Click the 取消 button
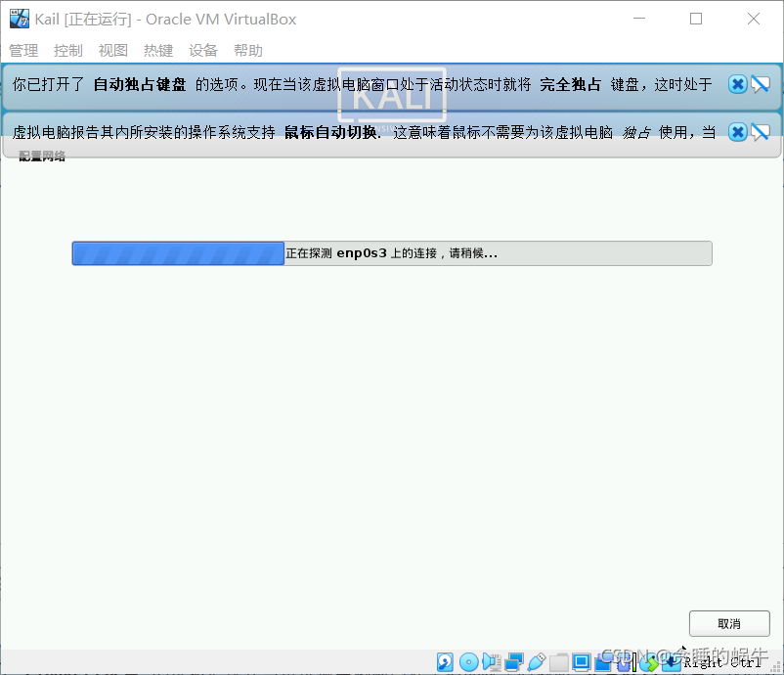This screenshot has width=784, height=675. (x=729, y=623)
